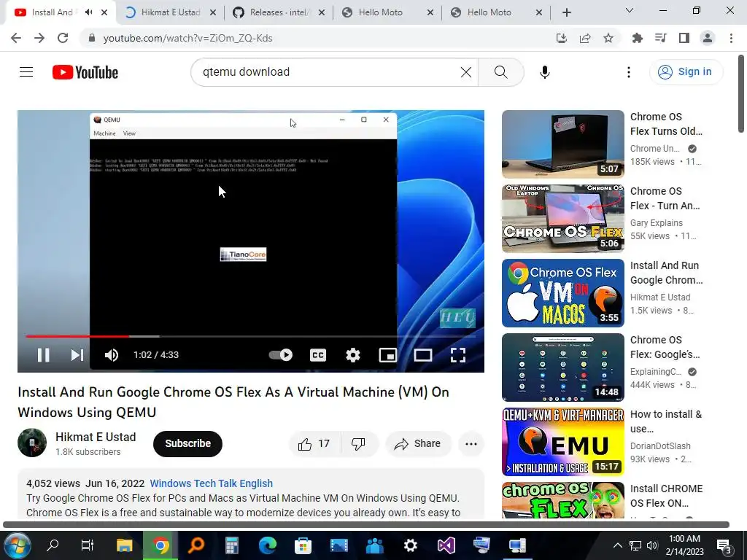This screenshot has height=560, width=747.
Task: Launch Microsoft Edge from taskbar
Action: click(x=267, y=545)
